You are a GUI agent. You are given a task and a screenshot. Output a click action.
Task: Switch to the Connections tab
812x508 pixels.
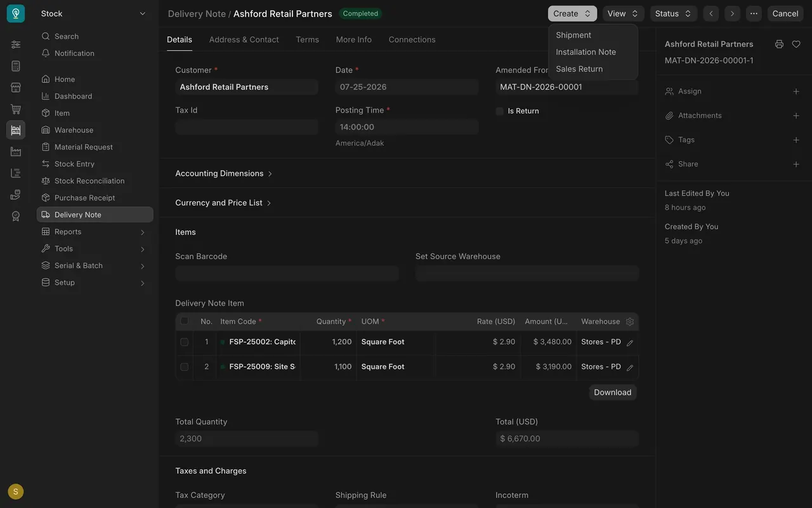412,39
